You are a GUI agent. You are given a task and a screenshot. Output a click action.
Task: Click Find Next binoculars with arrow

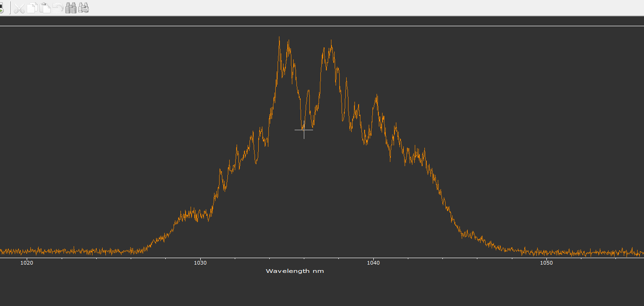click(84, 8)
